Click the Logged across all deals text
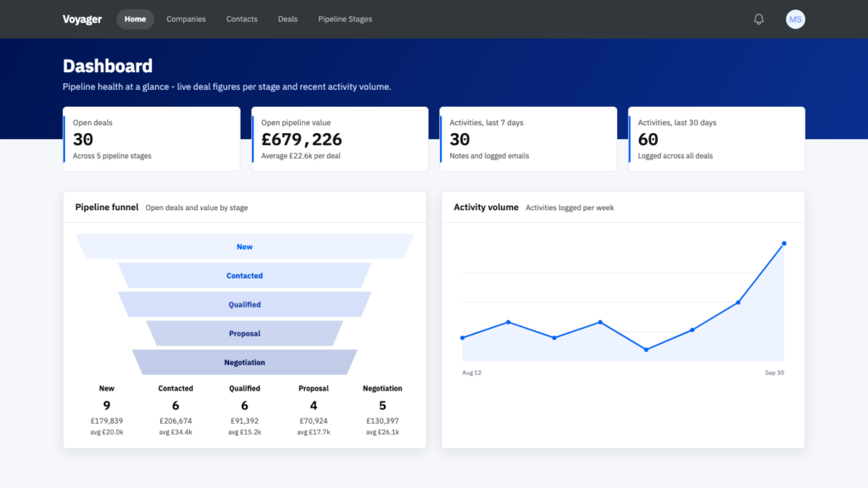The height and width of the screenshot is (488, 868). (x=676, y=156)
